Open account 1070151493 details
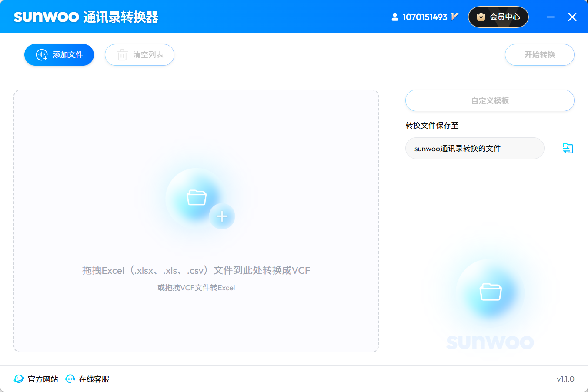 pos(425,17)
